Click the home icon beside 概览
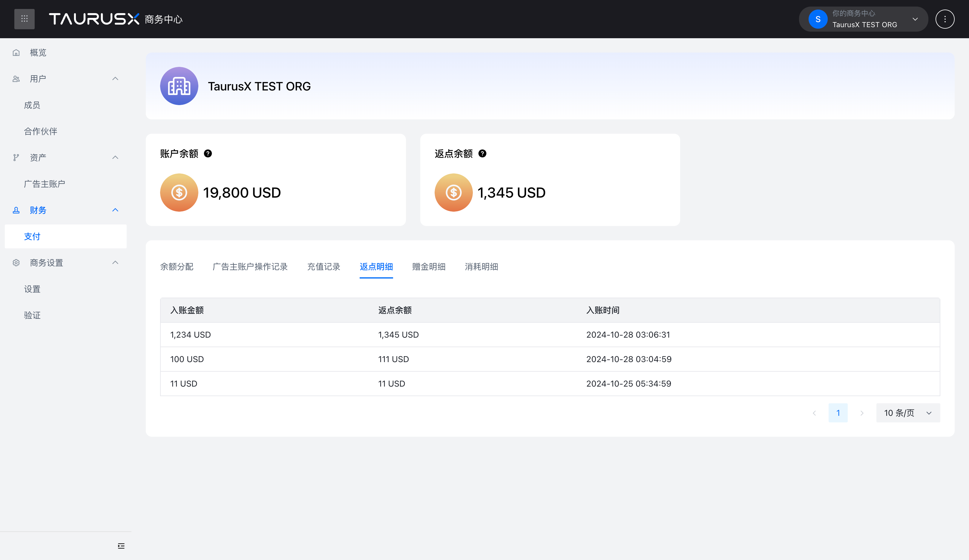Image resolution: width=969 pixels, height=560 pixels. [x=16, y=53]
